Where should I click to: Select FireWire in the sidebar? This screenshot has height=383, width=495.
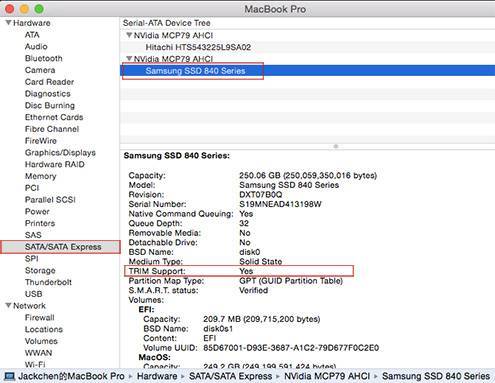(41, 141)
